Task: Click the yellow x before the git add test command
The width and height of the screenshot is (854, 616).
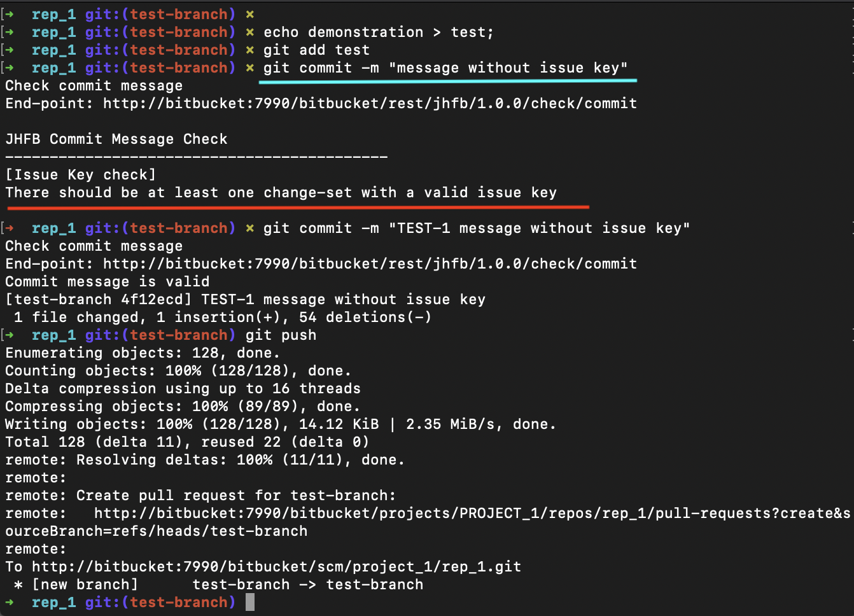Action: click(250, 50)
